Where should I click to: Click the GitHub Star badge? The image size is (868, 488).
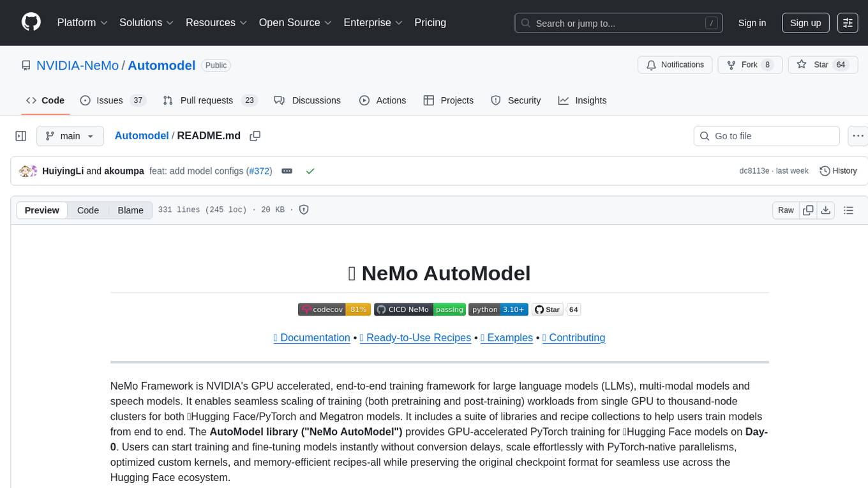[548, 310]
